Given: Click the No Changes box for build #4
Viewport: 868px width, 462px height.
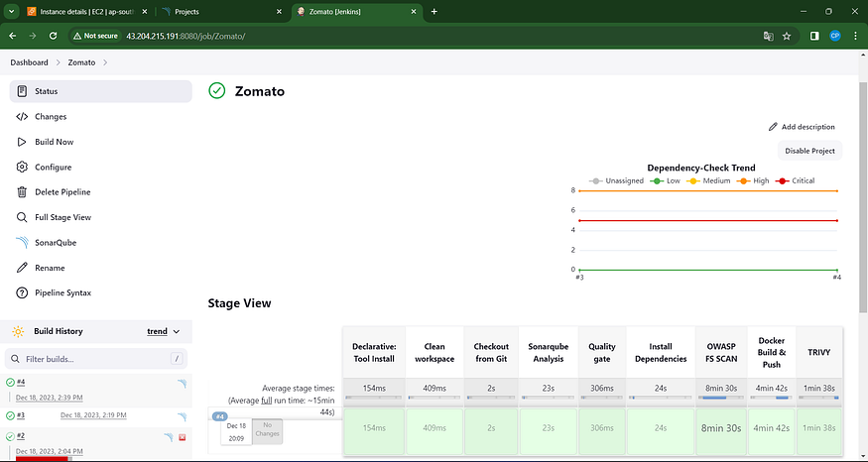Looking at the screenshot, I should pos(268,430).
